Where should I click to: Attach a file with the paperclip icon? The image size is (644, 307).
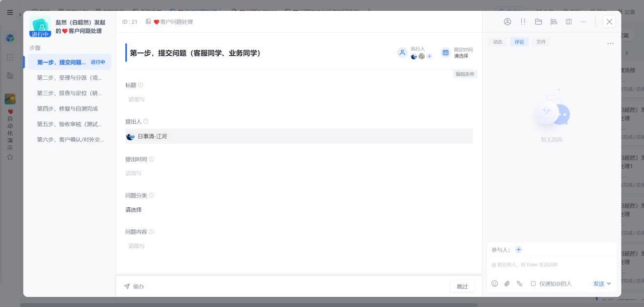[x=507, y=284]
